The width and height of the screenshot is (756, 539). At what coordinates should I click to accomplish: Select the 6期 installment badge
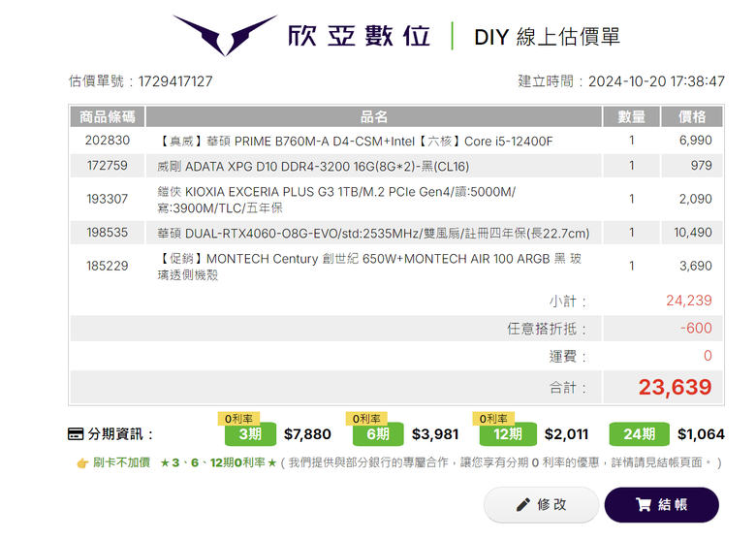point(378,434)
